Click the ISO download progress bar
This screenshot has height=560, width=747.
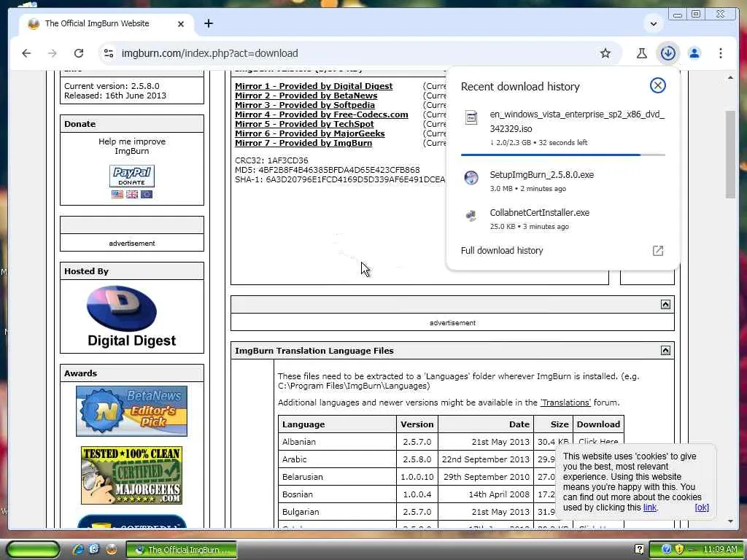(x=562, y=155)
